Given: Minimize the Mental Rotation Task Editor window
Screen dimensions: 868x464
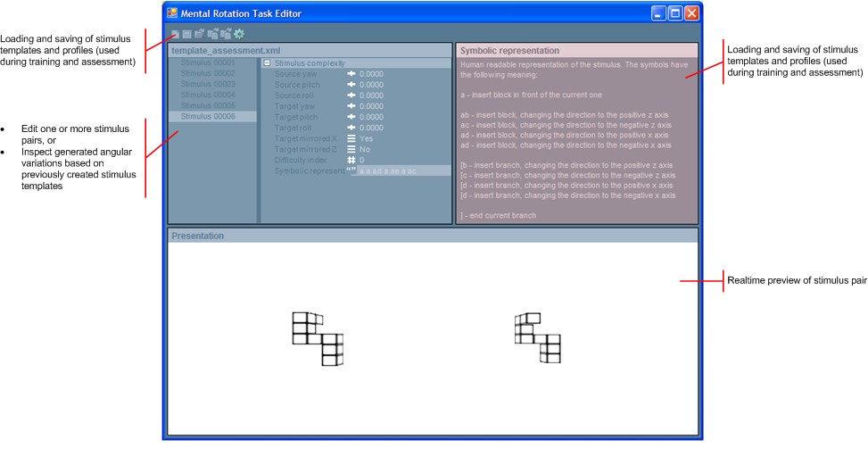Looking at the screenshot, I should click(658, 13).
